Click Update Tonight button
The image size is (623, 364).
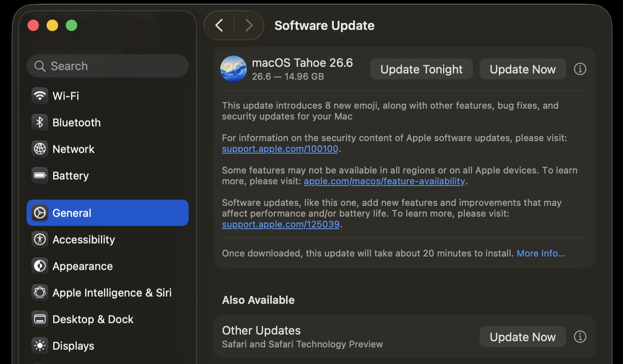(x=421, y=69)
